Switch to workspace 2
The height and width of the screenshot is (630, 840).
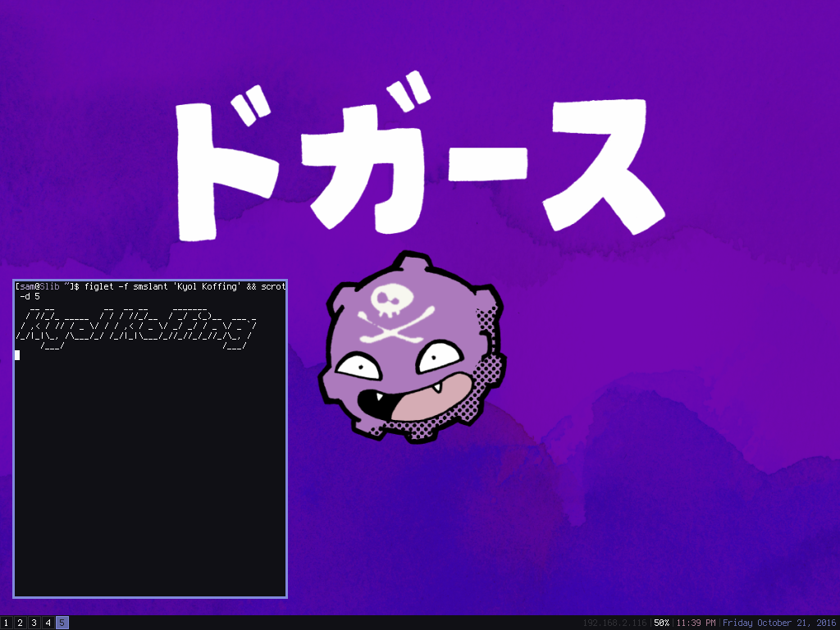coord(21,623)
